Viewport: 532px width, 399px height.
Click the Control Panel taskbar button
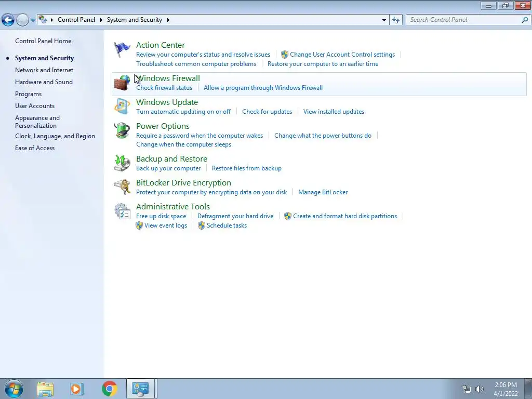coord(140,389)
